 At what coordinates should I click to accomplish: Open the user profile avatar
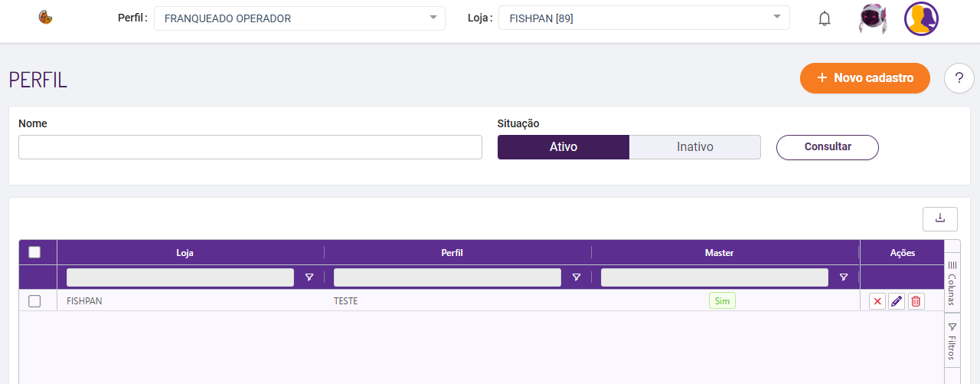921,18
